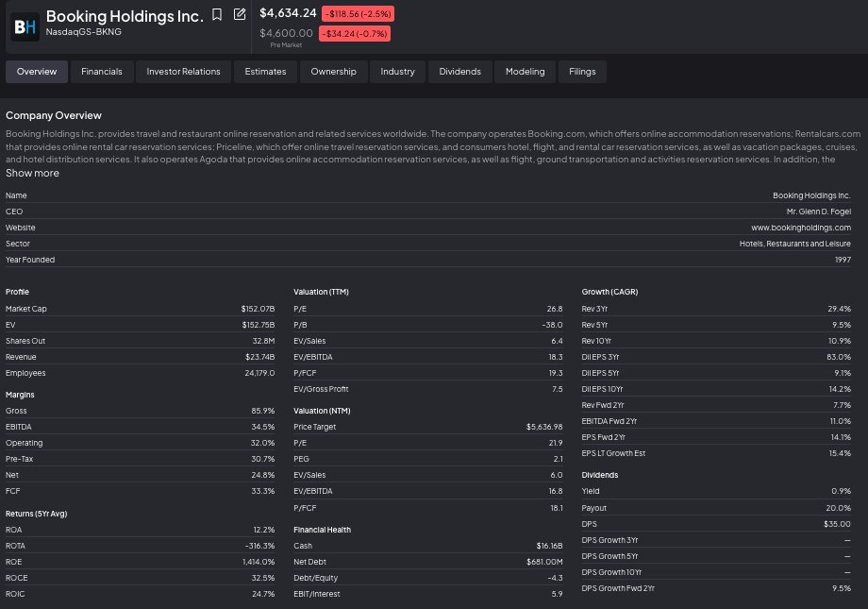Viewport: 868px width, 609px height.
Task: Click Shares Out value 32.8M
Action: click(x=263, y=341)
